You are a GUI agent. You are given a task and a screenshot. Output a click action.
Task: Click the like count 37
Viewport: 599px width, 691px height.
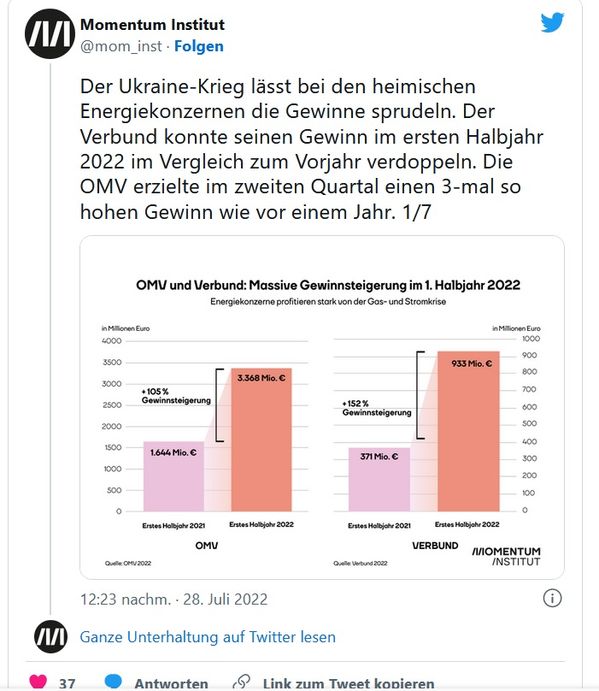[67, 683]
